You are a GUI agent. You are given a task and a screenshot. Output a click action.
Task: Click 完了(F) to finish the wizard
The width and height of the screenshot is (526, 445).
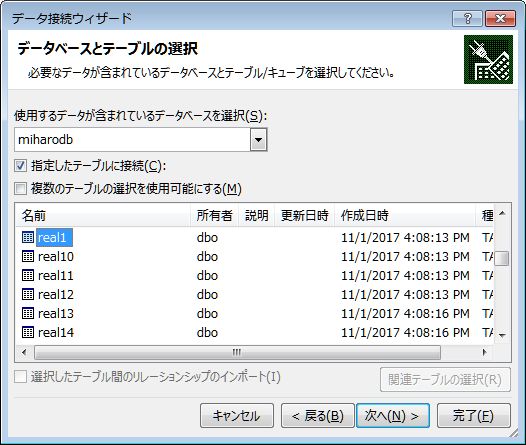tap(474, 416)
